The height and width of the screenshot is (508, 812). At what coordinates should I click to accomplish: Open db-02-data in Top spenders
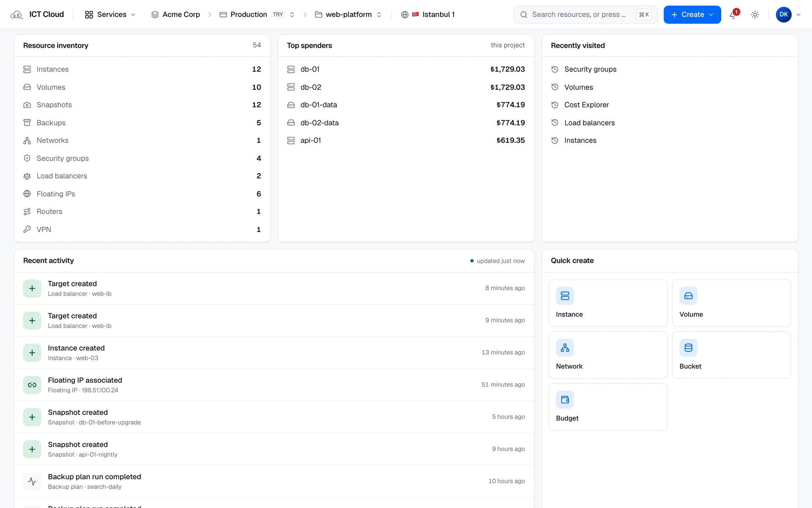(x=406, y=123)
